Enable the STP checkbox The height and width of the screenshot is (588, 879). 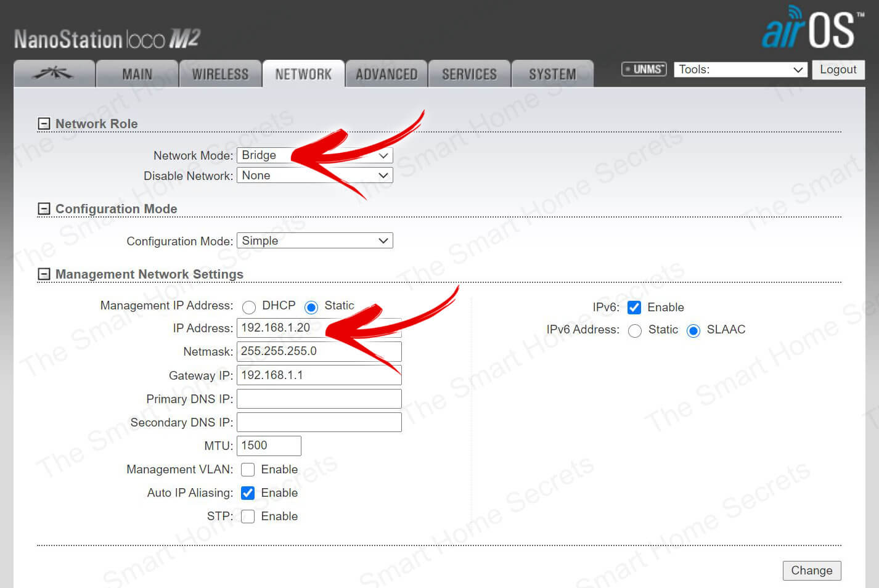tap(248, 517)
